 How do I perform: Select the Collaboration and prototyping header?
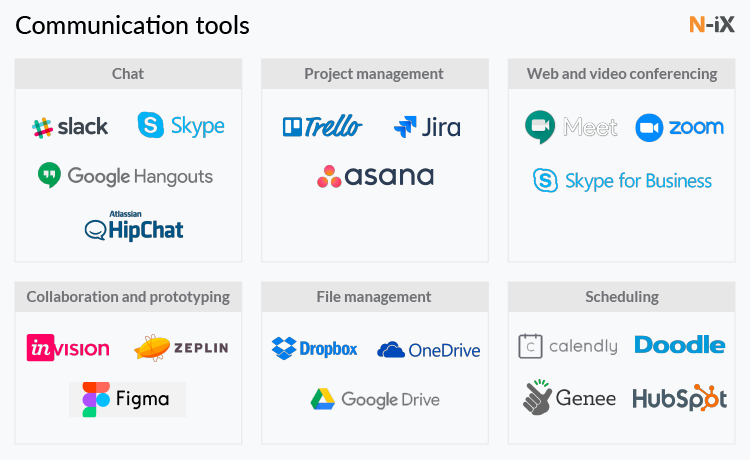point(128,297)
